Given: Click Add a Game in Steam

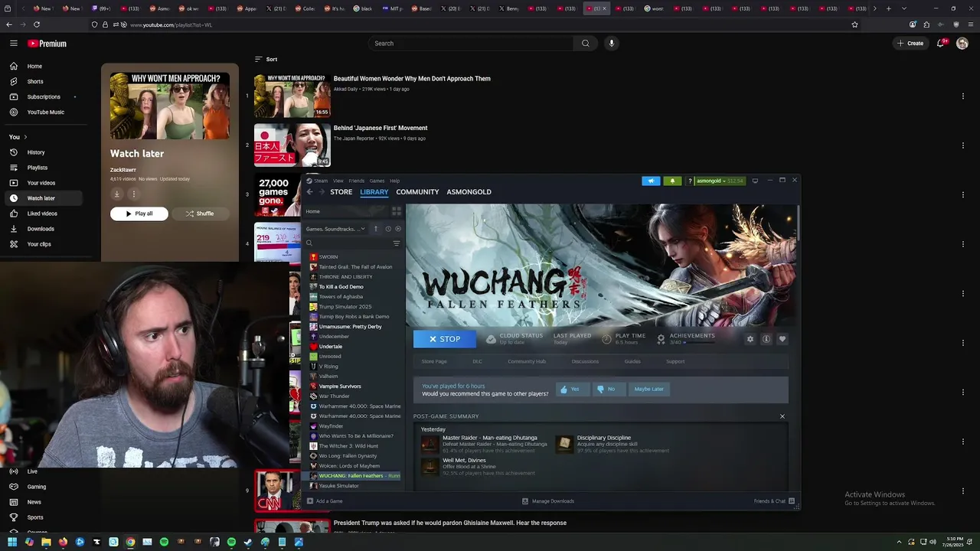Looking at the screenshot, I should [325, 501].
